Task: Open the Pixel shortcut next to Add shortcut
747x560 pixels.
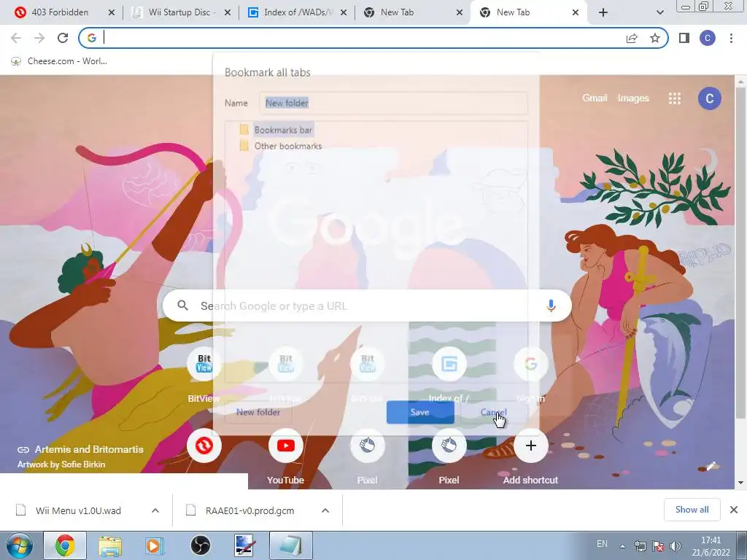Action: coord(449,446)
